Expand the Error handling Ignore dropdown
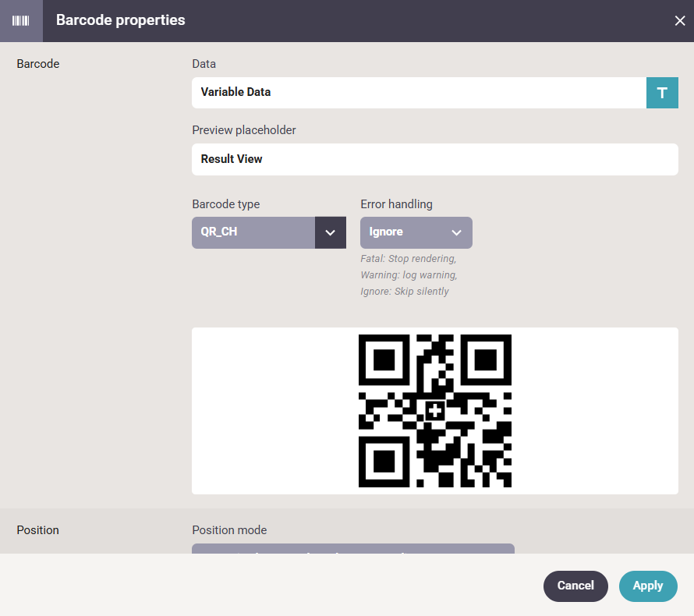The width and height of the screenshot is (694, 616). (416, 233)
